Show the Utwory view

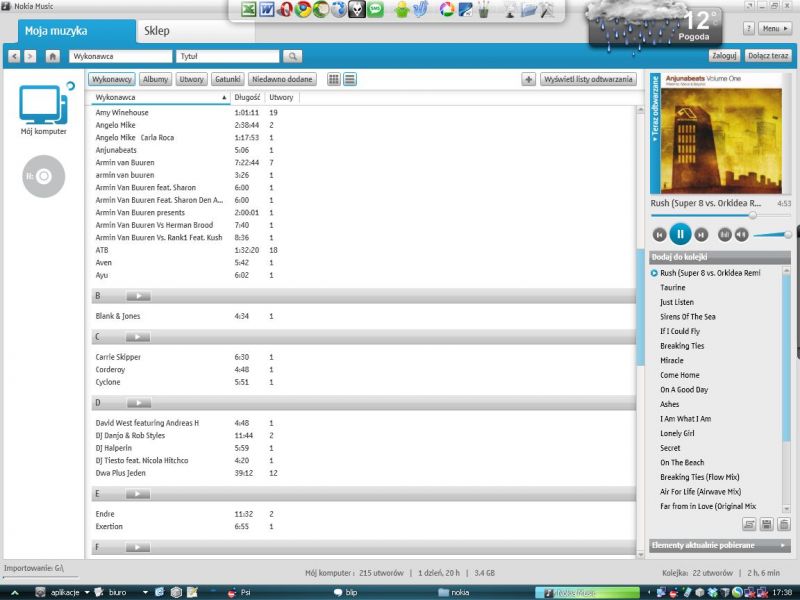pos(191,79)
